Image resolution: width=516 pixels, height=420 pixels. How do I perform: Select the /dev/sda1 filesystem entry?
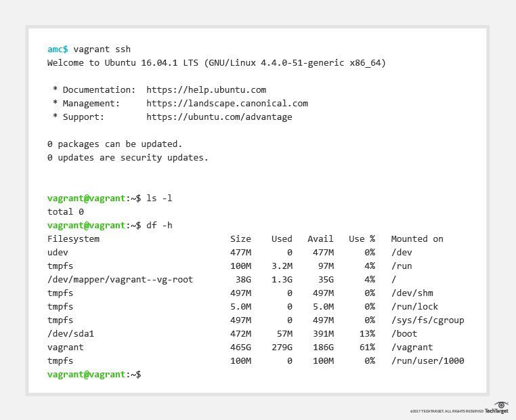[70, 333]
